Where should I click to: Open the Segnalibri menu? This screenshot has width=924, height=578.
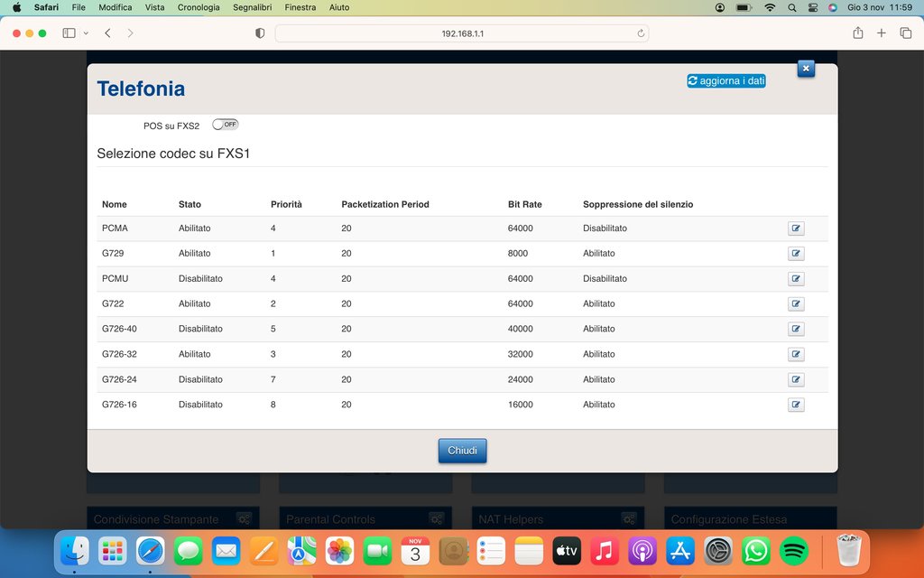[x=253, y=7]
